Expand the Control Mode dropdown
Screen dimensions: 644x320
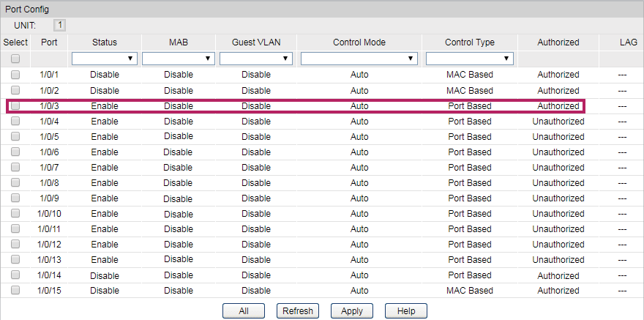(359, 59)
